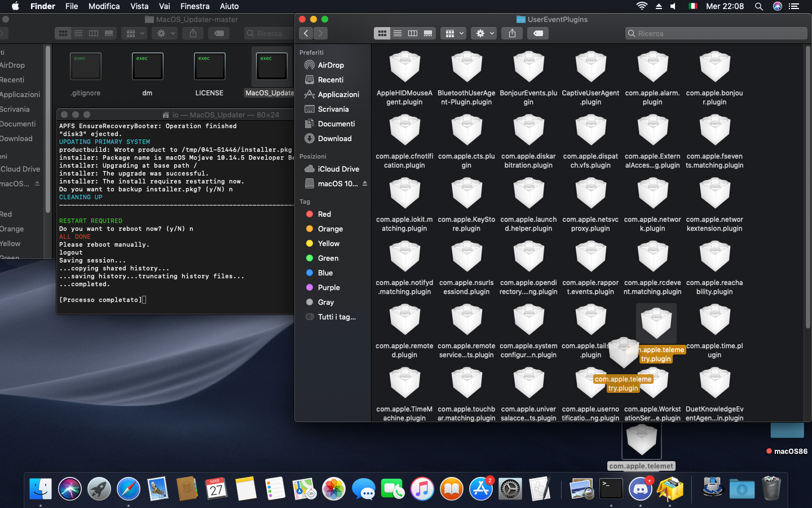The width and height of the screenshot is (812, 508).
Task: Open group-by dropdown in UserEventPlugins toolbar
Action: (x=454, y=33)
